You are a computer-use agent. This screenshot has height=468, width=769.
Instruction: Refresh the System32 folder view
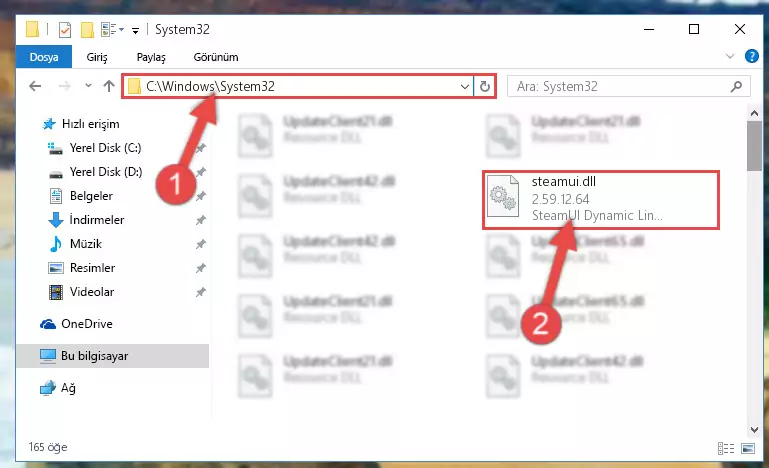pos(485,87)
